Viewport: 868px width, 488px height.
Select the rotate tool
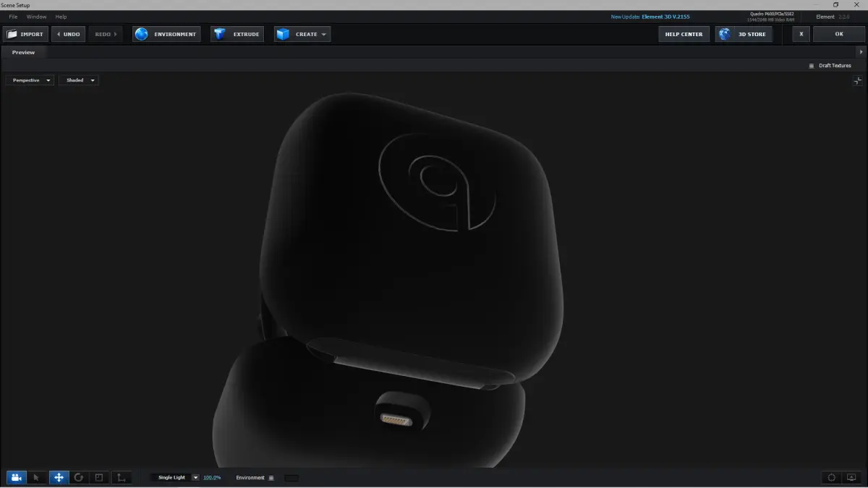[x=79, y=477]
